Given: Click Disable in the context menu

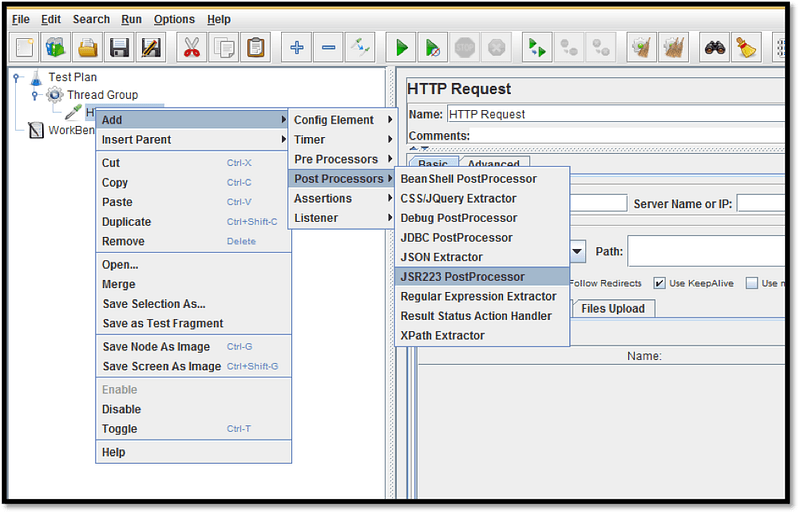Looking at the screenshot, I should (121, 409).
